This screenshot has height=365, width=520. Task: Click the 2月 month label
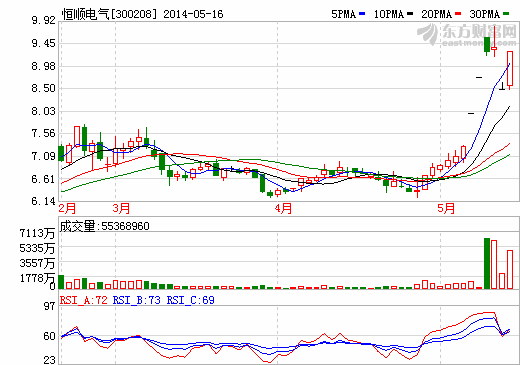pyautogui.click(x=67, y=208)
